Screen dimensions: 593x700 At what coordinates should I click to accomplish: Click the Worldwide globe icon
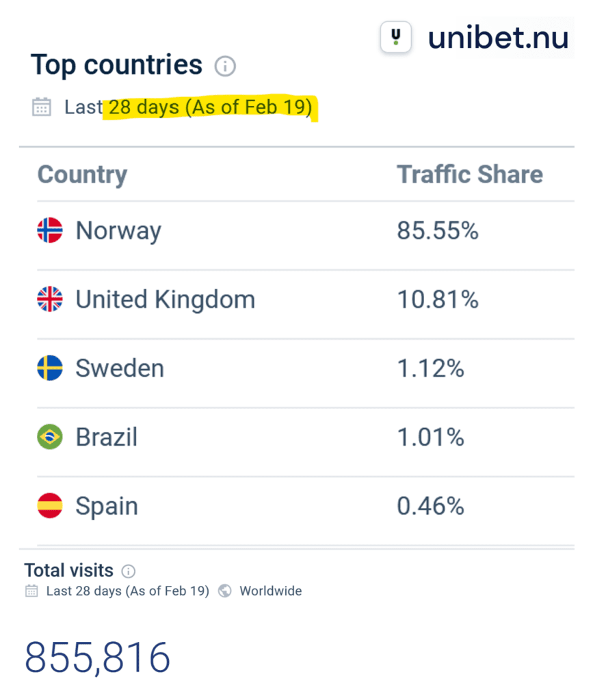(225, 591)
